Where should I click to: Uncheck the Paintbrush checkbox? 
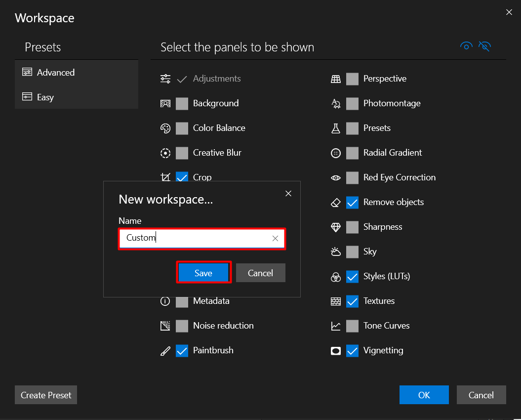(x=182, y=351)
